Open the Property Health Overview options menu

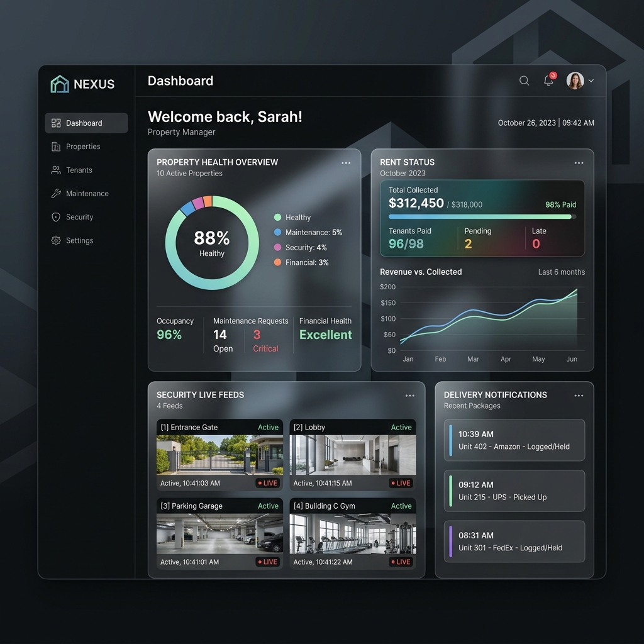(346, 162)
